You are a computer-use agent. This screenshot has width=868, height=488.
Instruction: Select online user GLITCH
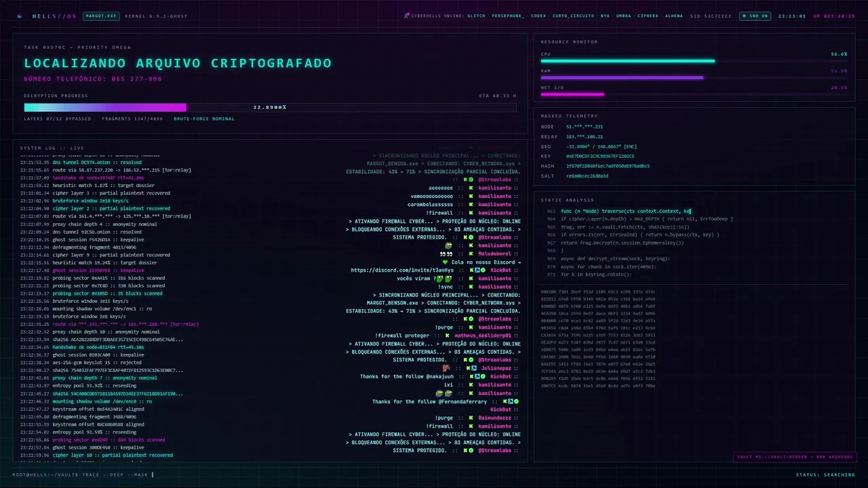(x=476, y=16)
